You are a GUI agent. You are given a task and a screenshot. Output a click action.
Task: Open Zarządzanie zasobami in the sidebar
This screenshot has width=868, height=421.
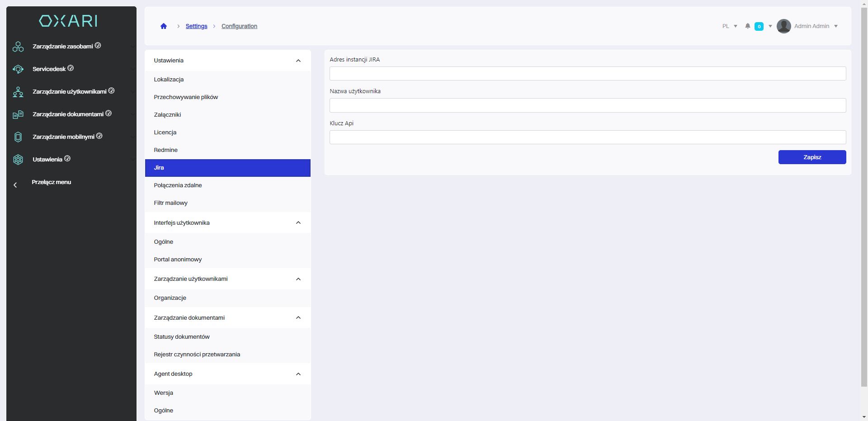pyautogui.click(x=63, y=46)
